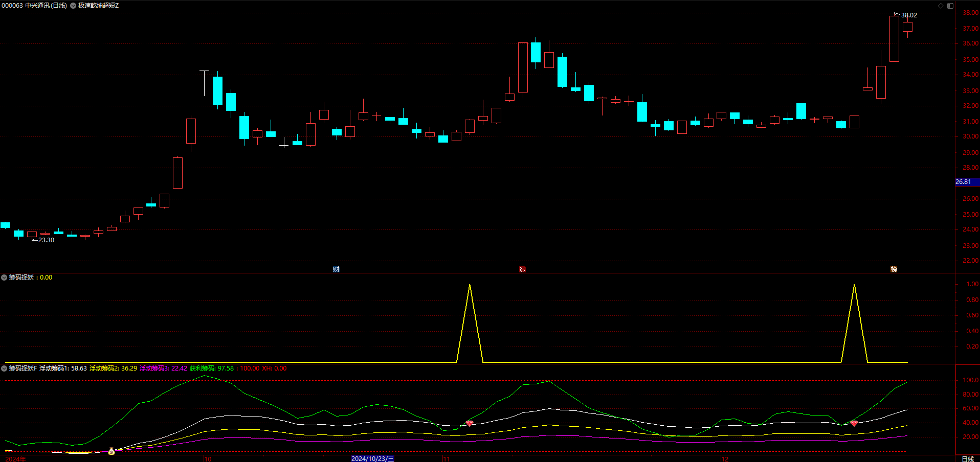Screen dimensions: 980x462
Task: Click the money bag signal icon
Action: tap(112, 451)
